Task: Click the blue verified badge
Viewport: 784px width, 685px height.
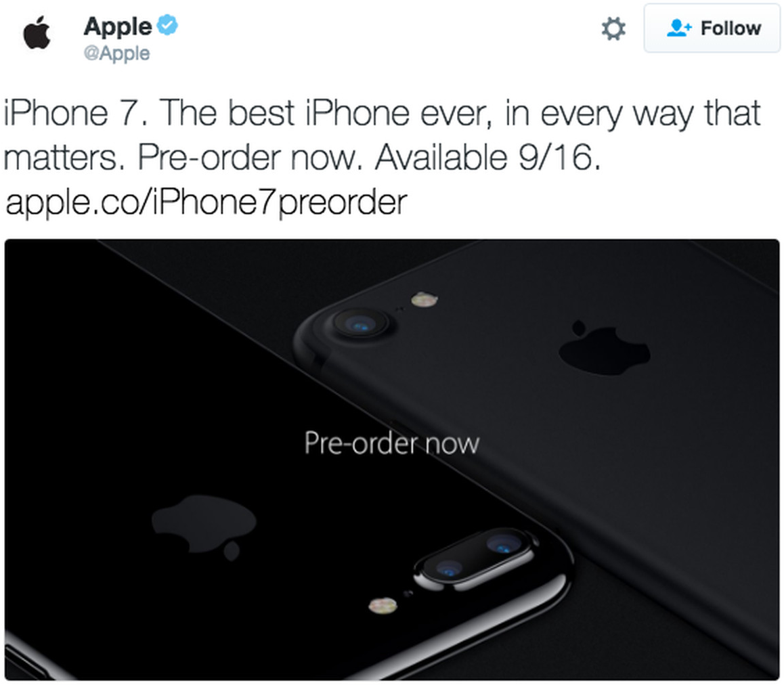Action: [167, 25]
